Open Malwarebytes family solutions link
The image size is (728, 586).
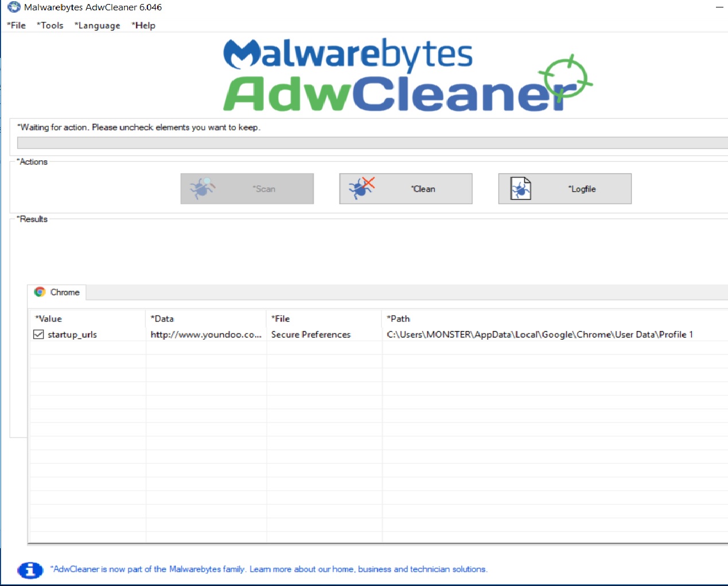(x=269, y=569)
